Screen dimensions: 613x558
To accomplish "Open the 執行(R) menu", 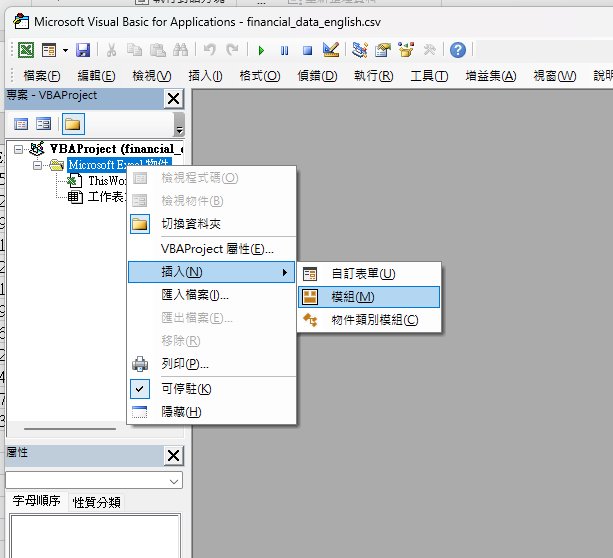I will pyautogui.click(x=373, y=75).
